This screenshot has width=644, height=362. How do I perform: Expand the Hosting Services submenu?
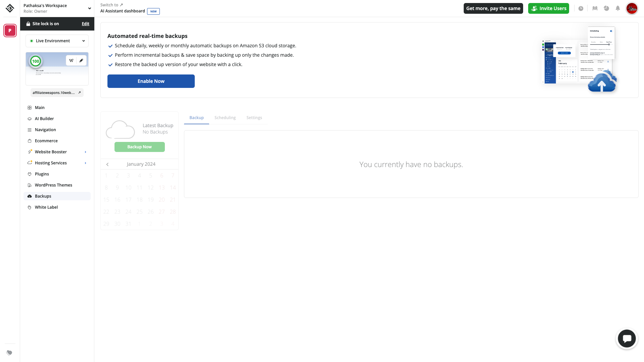coord(85,163)
